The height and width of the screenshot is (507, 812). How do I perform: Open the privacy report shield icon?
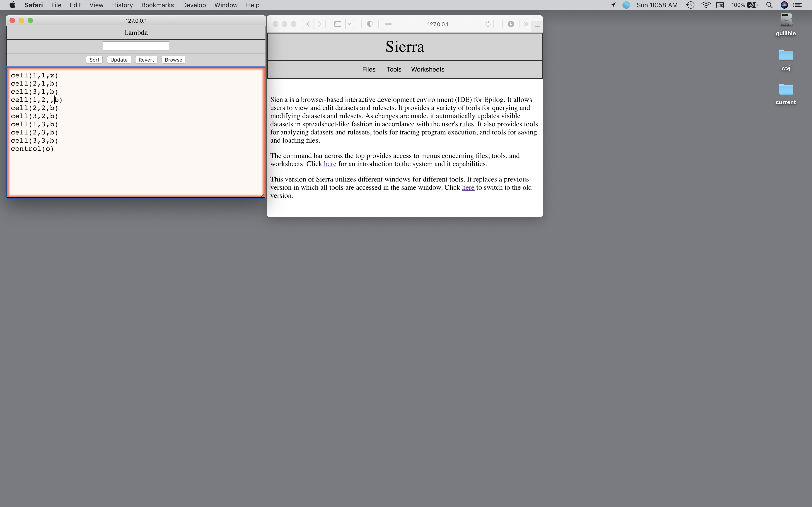tap(370, 24)
